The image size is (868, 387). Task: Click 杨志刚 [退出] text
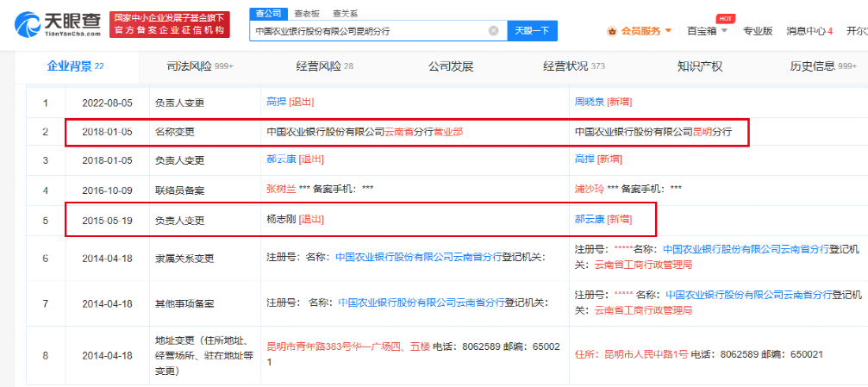pos(295,219)
